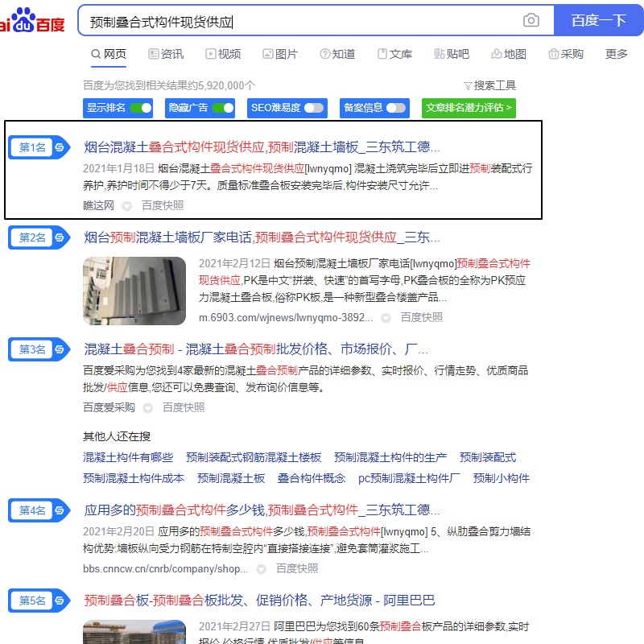644x644 pixels.
Task: Click related search 预制装配式钢筋混凝土楼板
Action: (x=254, y=457)
